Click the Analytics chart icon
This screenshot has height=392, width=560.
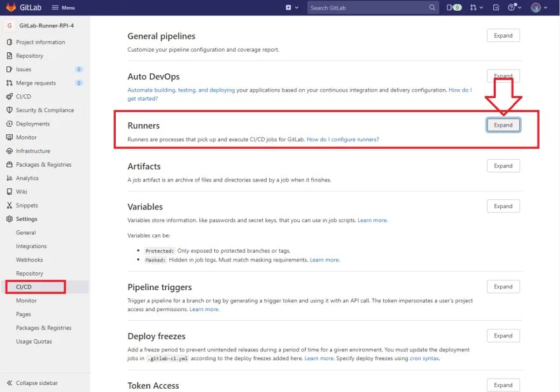(x=10, y=178)
